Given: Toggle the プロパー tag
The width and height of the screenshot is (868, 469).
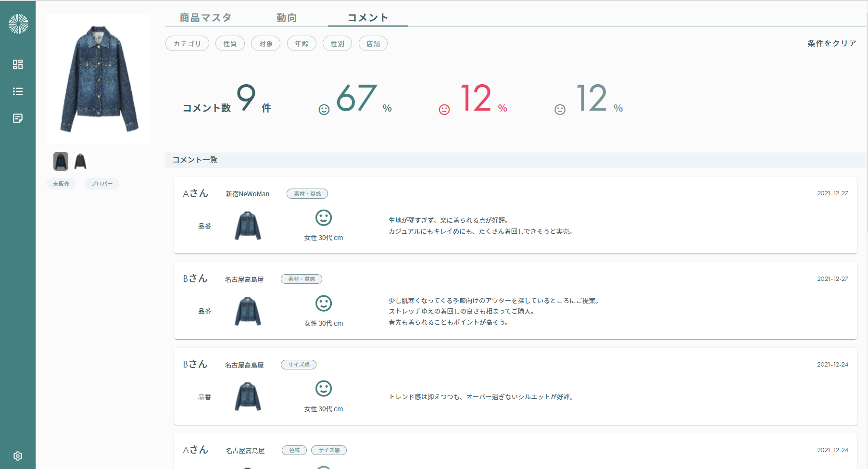Looking at the screenshot, I should [x=101, y=183].
